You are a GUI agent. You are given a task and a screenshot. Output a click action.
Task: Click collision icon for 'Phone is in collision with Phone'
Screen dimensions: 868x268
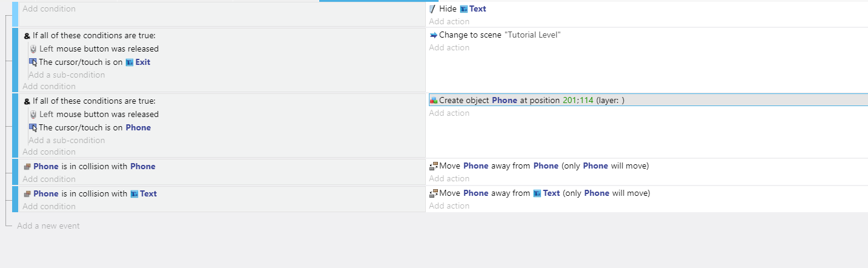tap(27, 167)
